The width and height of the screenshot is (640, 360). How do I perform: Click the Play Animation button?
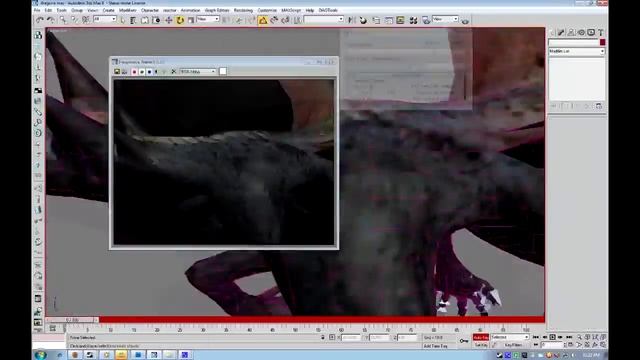tap(552, 337)
